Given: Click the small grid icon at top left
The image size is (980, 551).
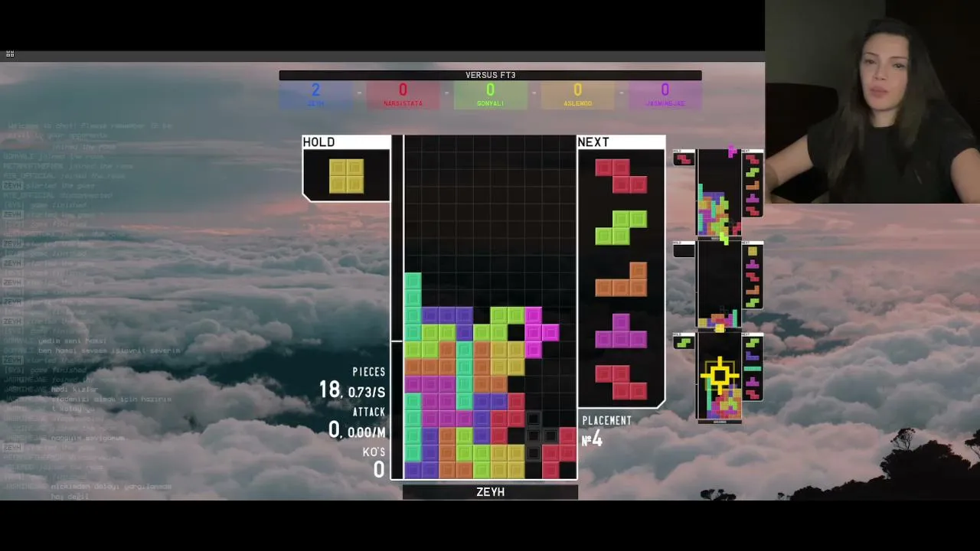Looking at the screenshot, I should (10, 54).
